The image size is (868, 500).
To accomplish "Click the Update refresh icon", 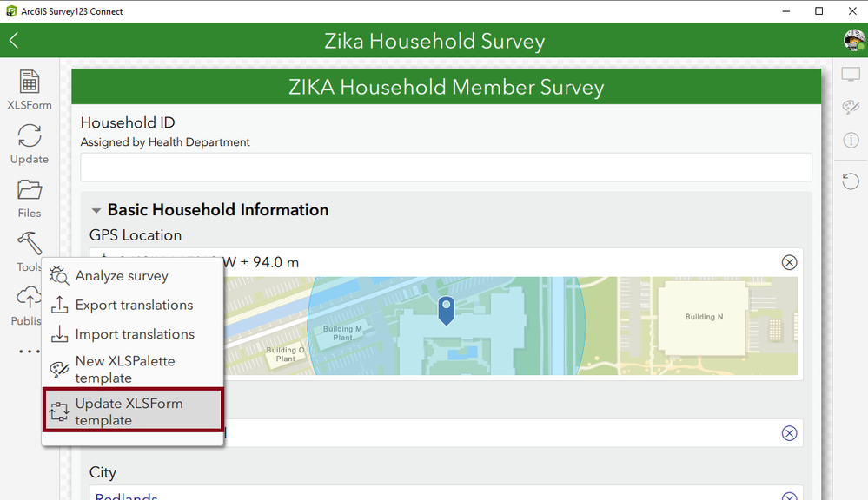I will click(x=30, y=137).
